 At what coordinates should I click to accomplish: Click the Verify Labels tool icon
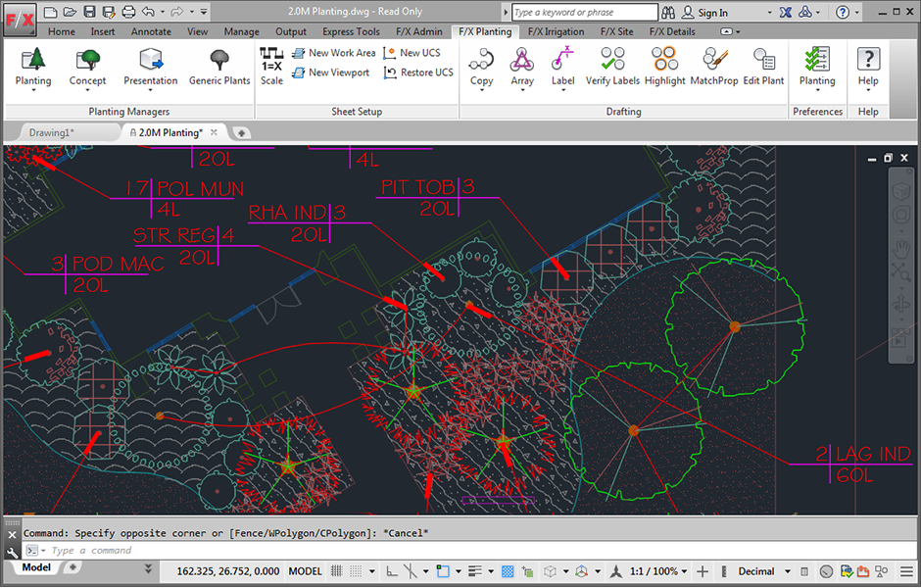point(612,61)
